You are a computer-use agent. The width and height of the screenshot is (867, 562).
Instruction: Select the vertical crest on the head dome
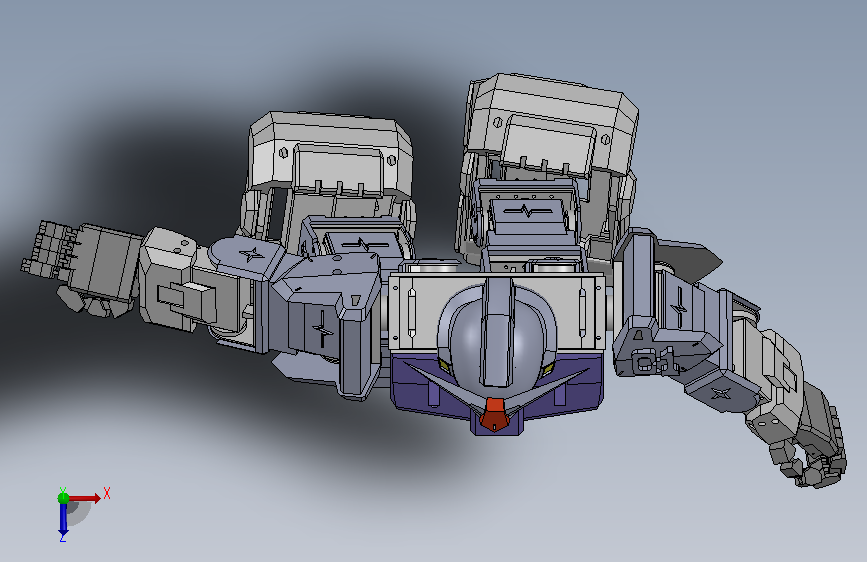point(497,332)
